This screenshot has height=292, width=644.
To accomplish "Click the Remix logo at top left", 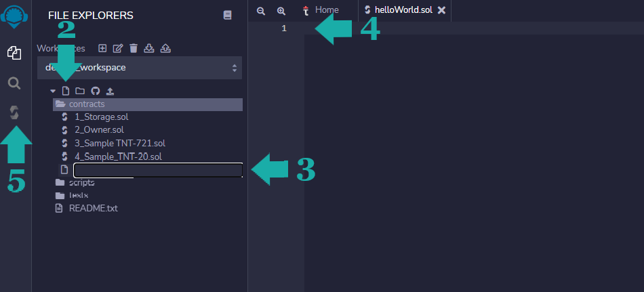I will [x=14, y=16].
